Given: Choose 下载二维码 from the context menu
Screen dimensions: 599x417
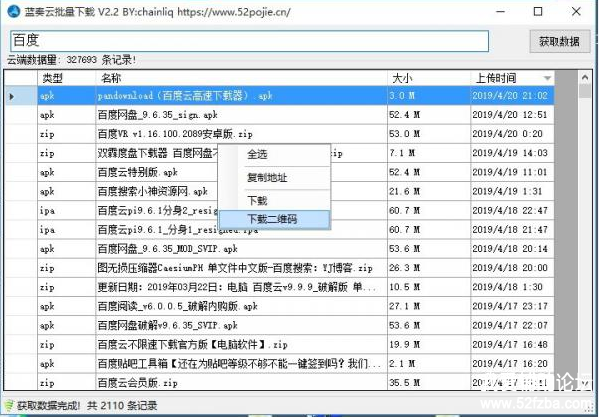Looking at the screenshot, I should tap(274, 220).
